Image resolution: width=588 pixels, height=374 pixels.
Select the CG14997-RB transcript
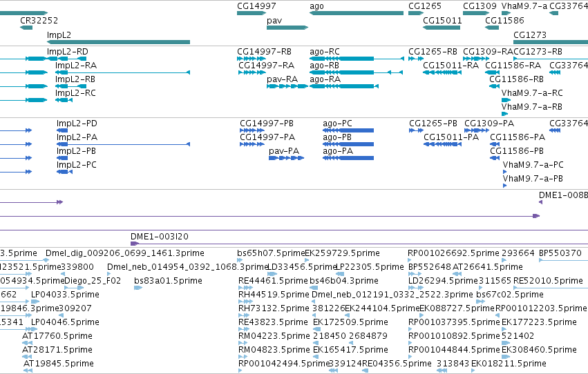pyautogui.click(x=252, y=59)
